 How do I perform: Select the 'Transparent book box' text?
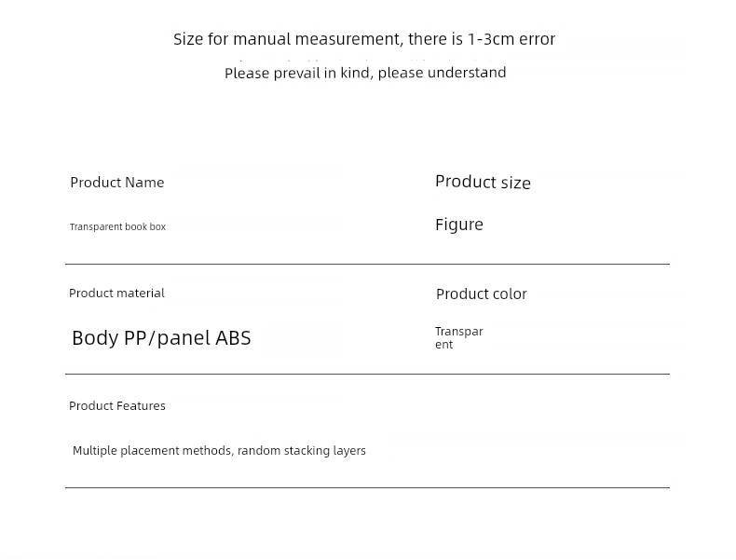pos(117,226)
